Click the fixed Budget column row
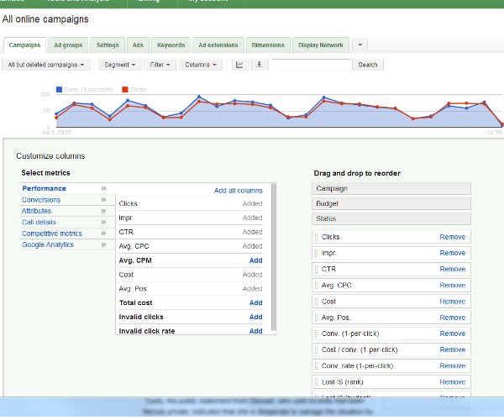Viewport: 504px width, 420px height. 391,204
